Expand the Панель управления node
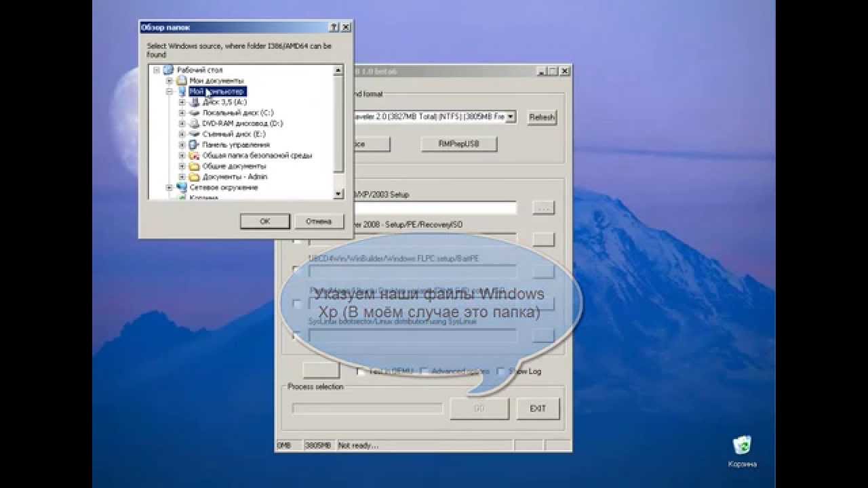This screenshot has width=868, height=488. click(x=182, y=145)
